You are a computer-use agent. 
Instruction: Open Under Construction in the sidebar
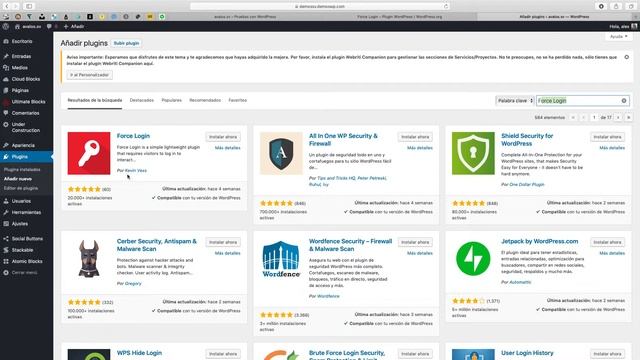coord(27,127)
